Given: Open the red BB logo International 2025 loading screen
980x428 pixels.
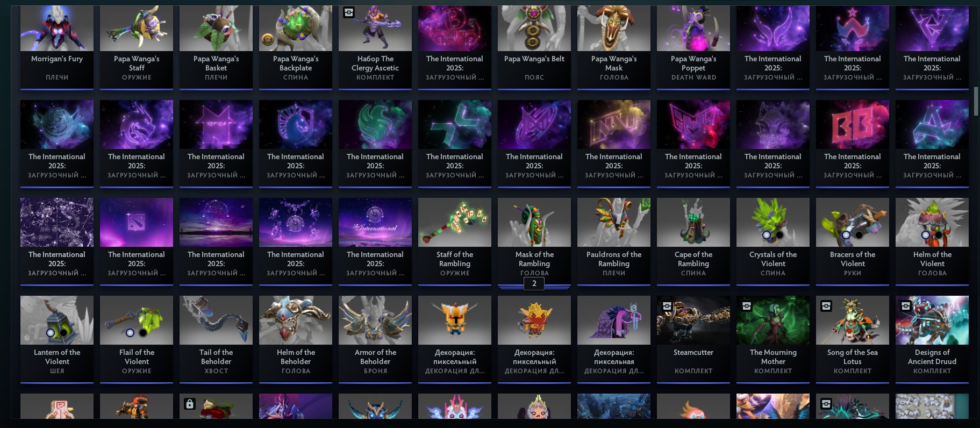Looking at the screenshot, I should 853,144.
